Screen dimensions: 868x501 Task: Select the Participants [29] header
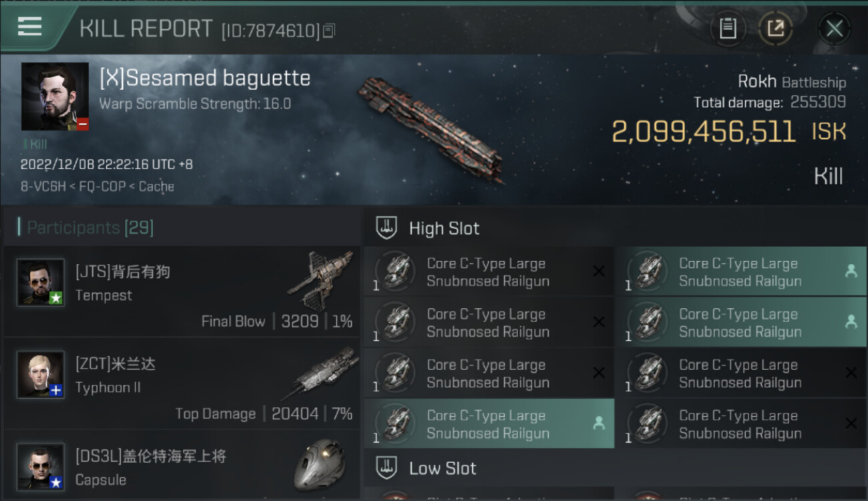click(90, 228)
